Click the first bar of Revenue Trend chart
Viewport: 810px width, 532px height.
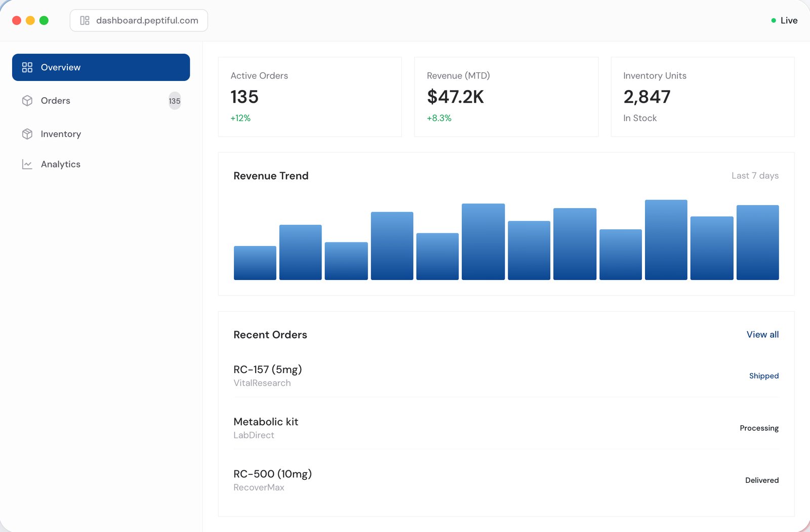pyautogui.click(x=255, y=263)
